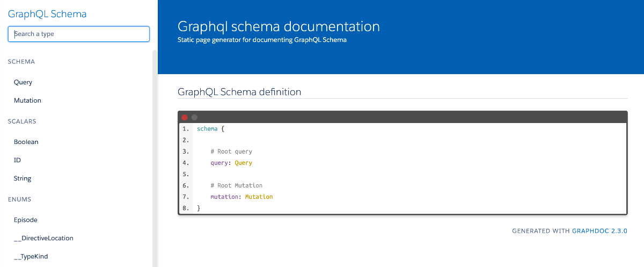
Task: Click the purple 'mutation:' field name
Action: [x=226, y=197]
